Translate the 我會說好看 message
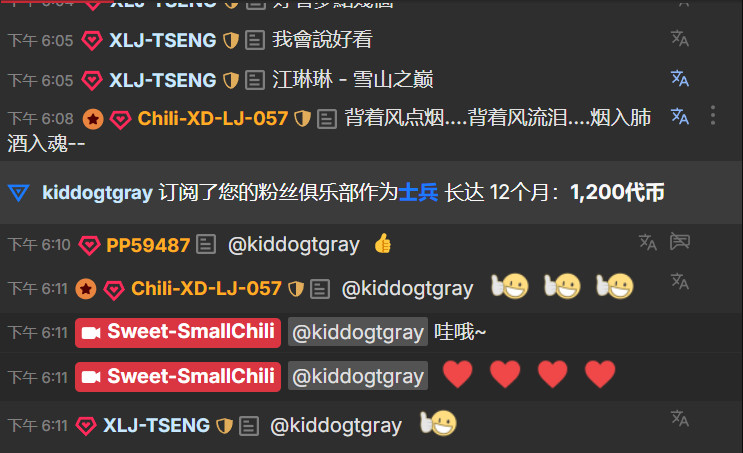743x453 pixels. tap(680, 38)
